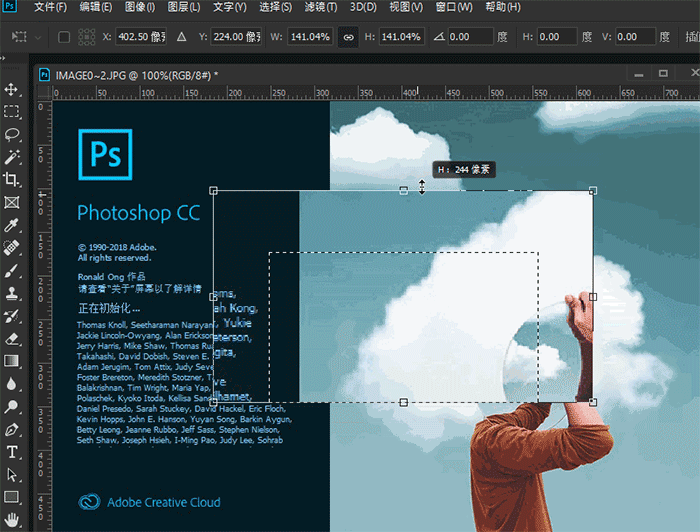Image resolution: width=700 pixels, height=532 pixels.
Task: Click the H: 244 像素 tooltip
Action: pos(464,170)
